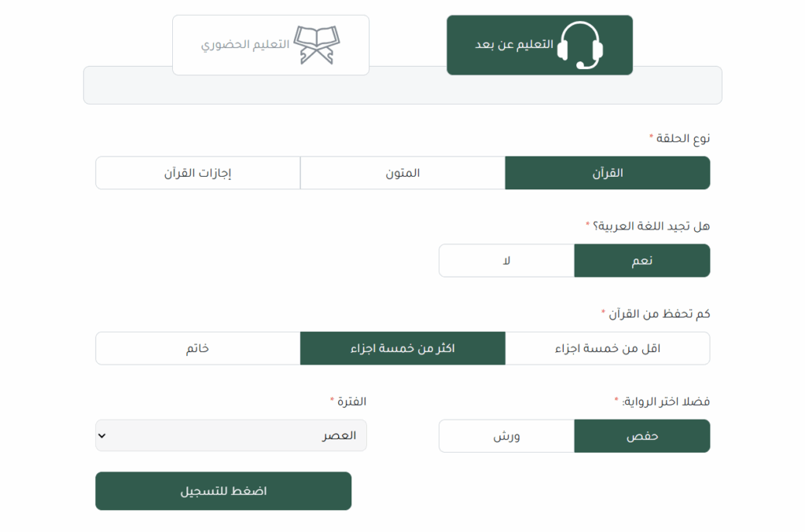Image resolution: width=805 pixels, height=532 pixels.
Task: Pick the حفص riwaya
Action: click(641, 436)
